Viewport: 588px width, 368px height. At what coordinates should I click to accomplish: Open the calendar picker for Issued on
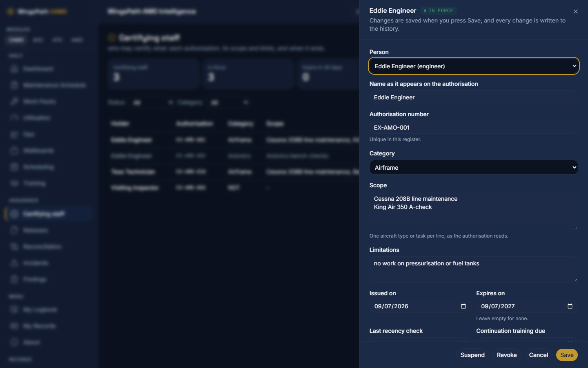tap(463, 306)
